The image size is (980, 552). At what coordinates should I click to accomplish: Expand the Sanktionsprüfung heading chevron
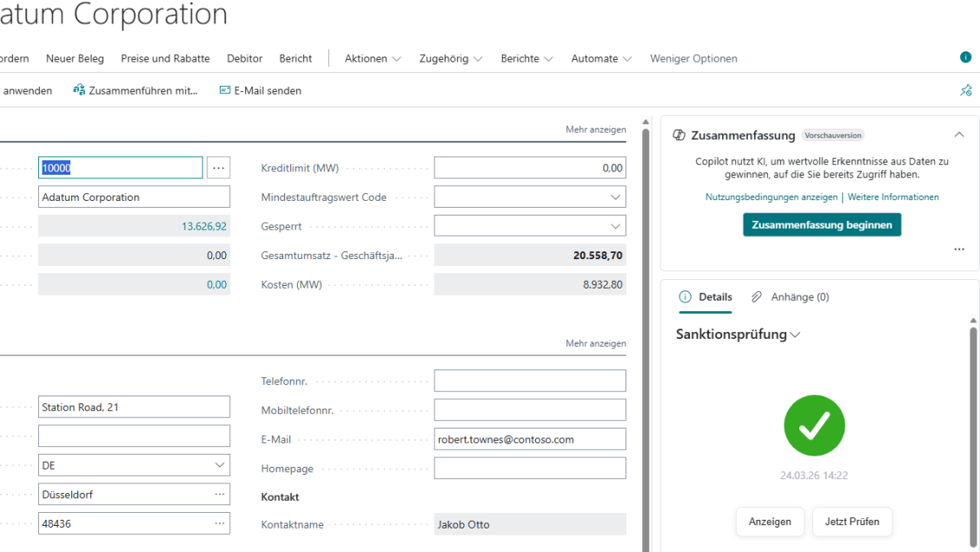[795, 335]
